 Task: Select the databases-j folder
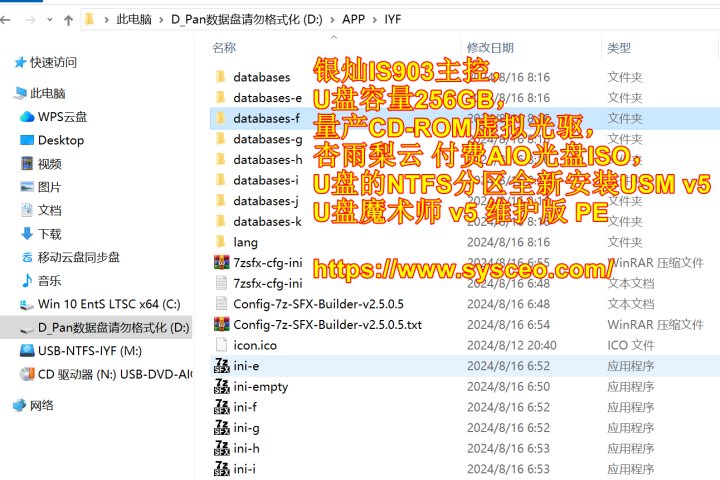pos(266,201)
